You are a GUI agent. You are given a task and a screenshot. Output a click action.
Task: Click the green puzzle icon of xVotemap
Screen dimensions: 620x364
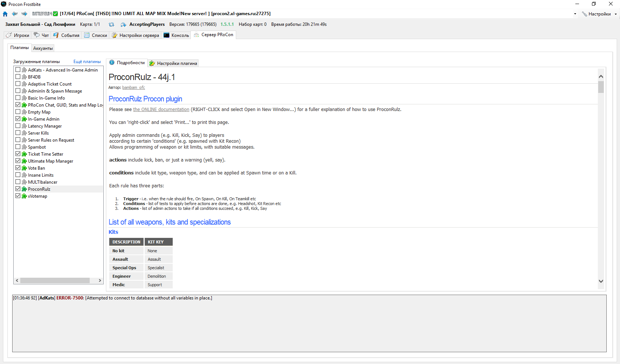pos(24,196)
